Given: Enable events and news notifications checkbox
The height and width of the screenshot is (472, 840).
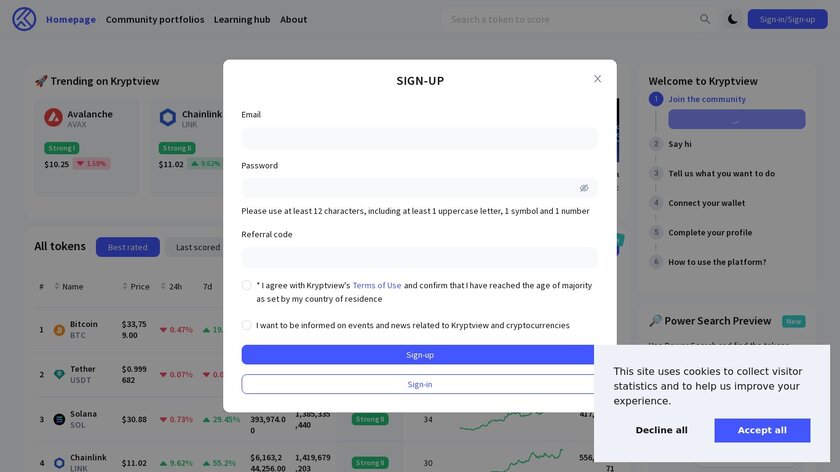Looking at the screenshot, I should [x=247, y=325].
